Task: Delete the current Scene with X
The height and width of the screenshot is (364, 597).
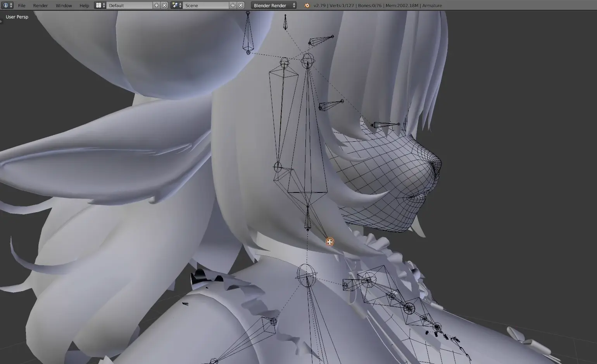Action: (x=241, y=5)
